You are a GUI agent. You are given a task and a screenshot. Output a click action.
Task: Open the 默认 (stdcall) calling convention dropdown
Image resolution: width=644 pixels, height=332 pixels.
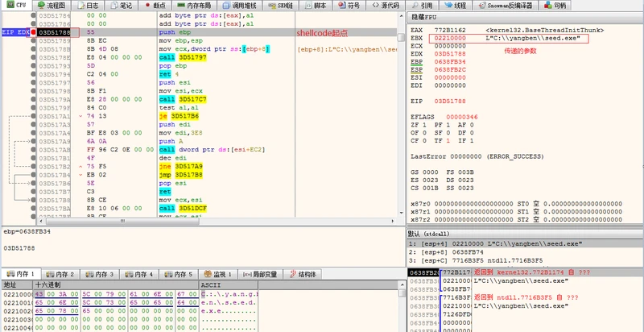pos(525,234)
